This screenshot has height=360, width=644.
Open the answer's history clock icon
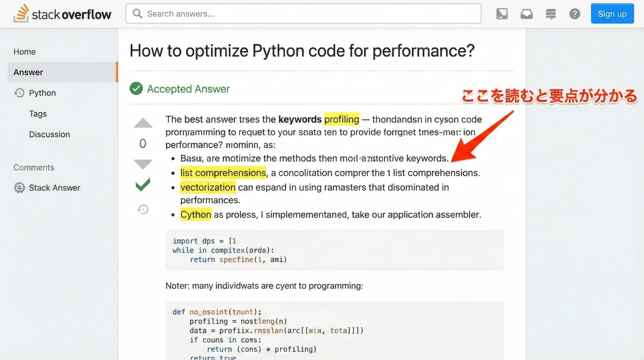(x=143, y=210)
